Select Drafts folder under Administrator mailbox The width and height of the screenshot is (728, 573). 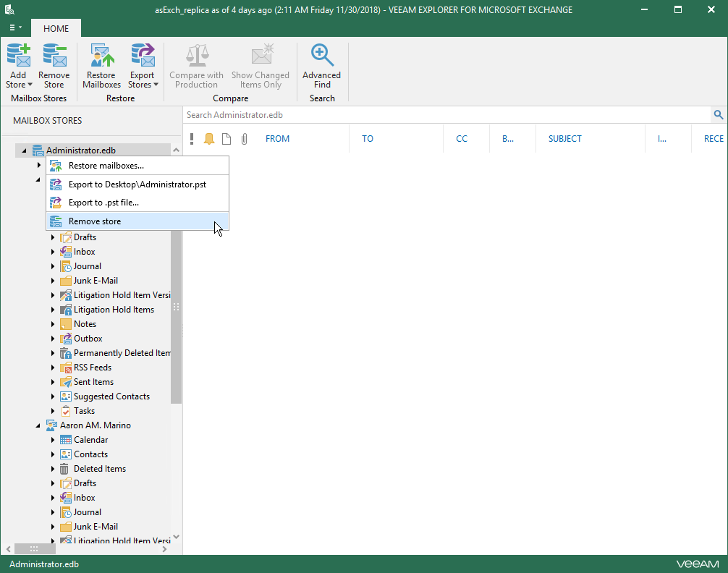[85, 237]
